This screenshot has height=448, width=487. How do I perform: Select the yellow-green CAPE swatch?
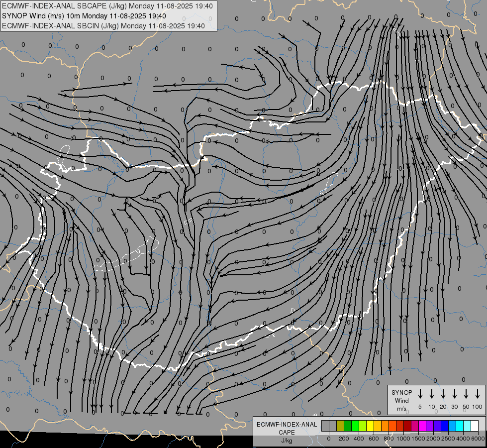click(x=363, y=426)
